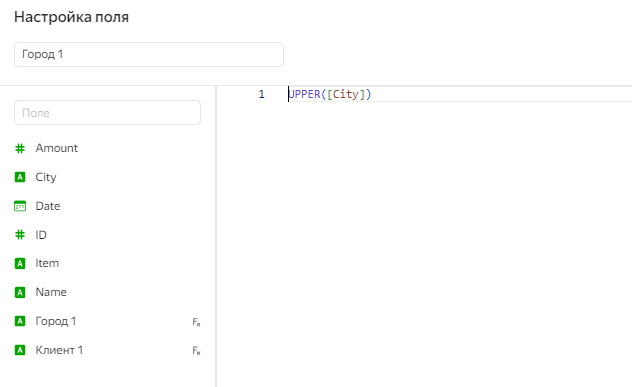
Task: Select the Клиент 1 calculated field
Action: point(107,350)
